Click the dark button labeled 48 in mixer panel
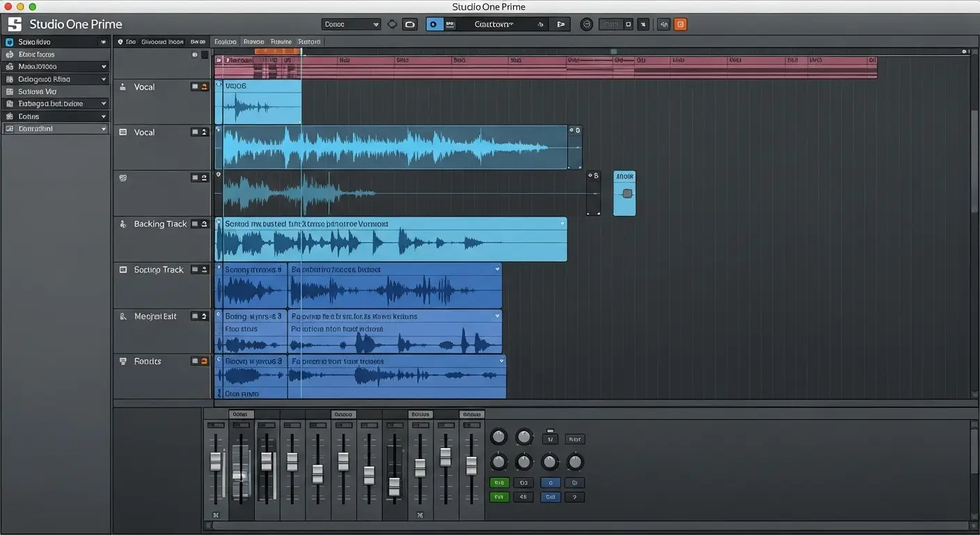This screenshot has width=980, height=535. tap(524, 497)
